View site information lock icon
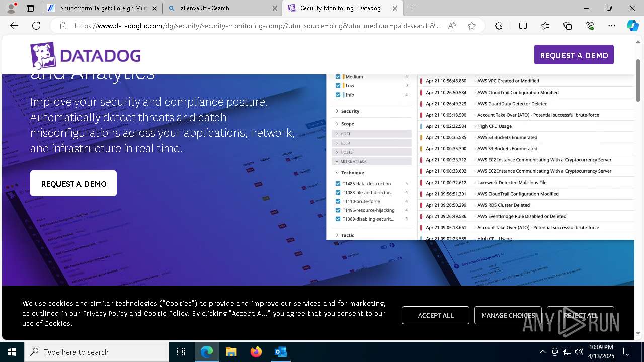The image size is (644, 362). click(63, 26)
